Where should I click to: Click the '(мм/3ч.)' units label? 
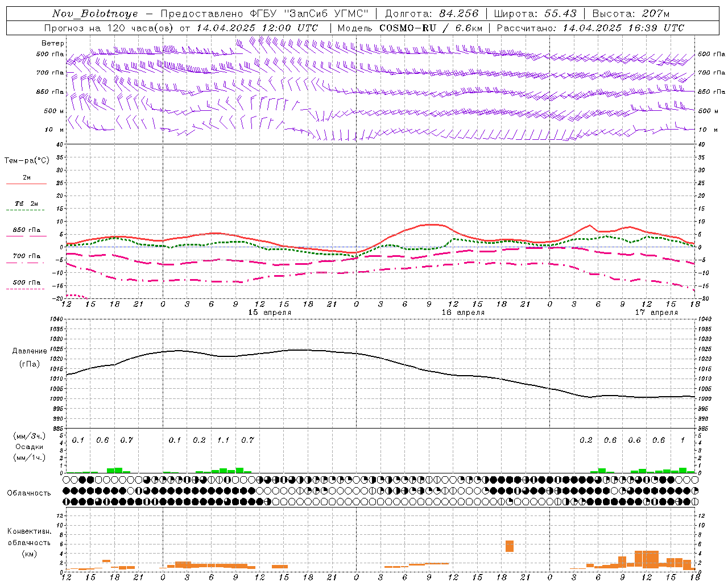(x=29, y=436)
